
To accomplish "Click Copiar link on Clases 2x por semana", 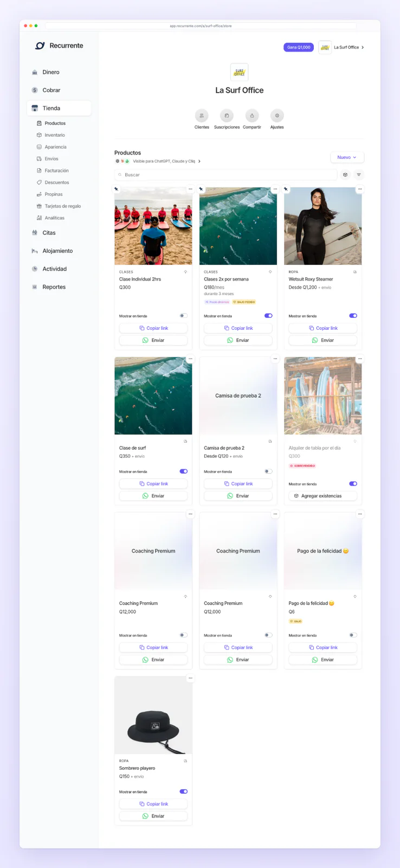I will tap(238, 328).
